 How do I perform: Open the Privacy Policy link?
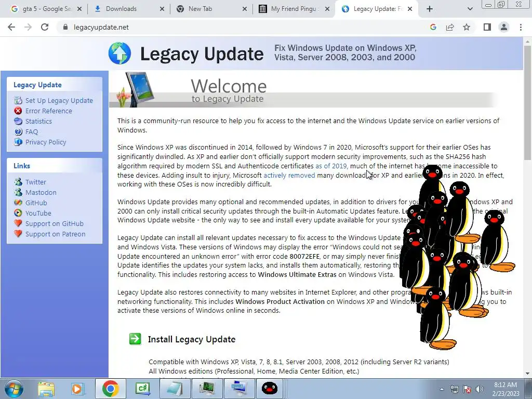click(x=46, y=142)
